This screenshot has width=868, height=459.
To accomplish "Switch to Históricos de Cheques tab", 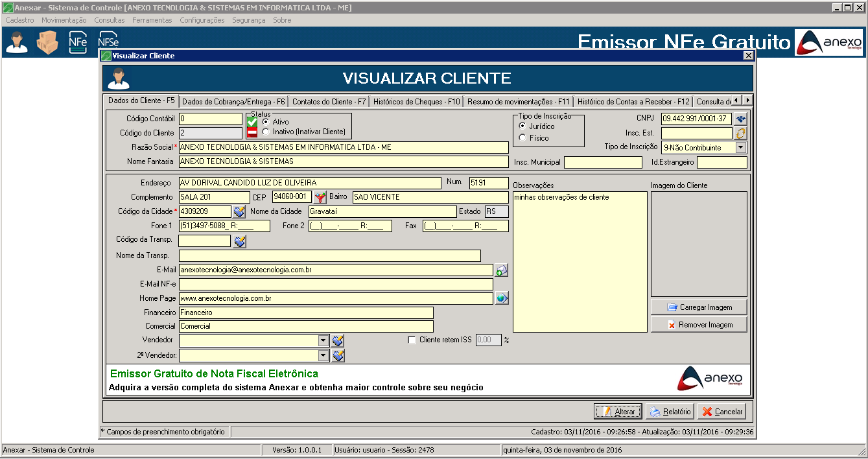I will [417, 102].
